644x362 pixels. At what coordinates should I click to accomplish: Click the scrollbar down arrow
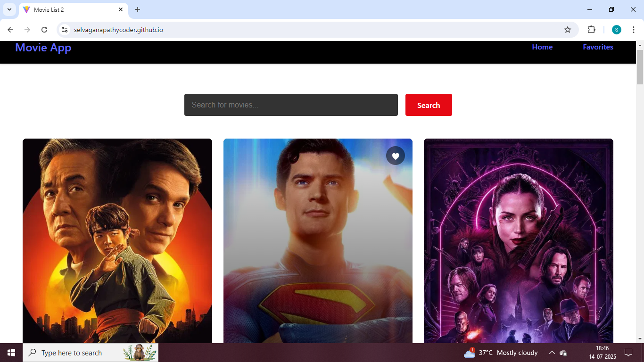coord(640,339)
